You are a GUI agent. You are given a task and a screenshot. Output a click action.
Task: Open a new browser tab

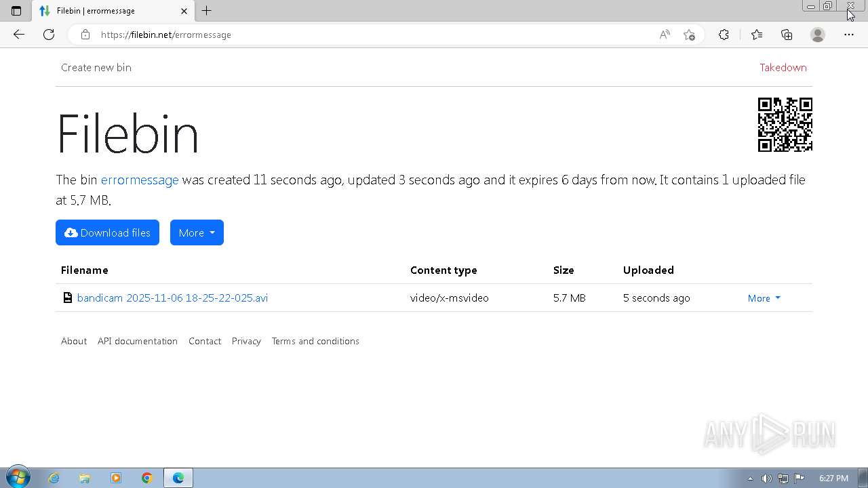(x=207, y=11)
